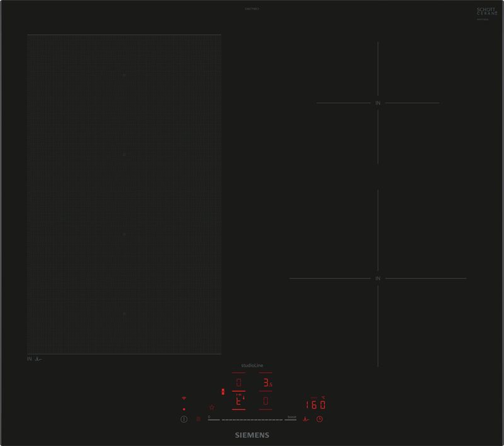Tap the pan symbol below flex zone
504x446 pixels.
(39, 359)
